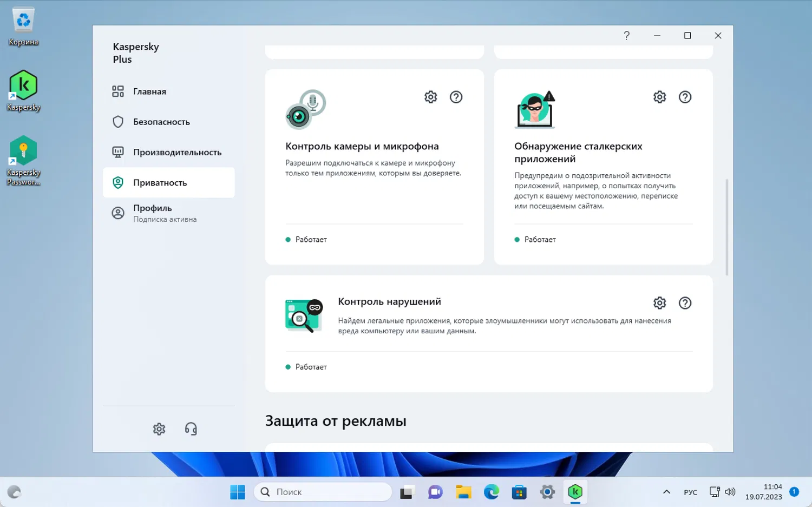Screen dimensions: 812x507
Task: Click the Kaspersky Plus title text
Action: coord(136,53)
